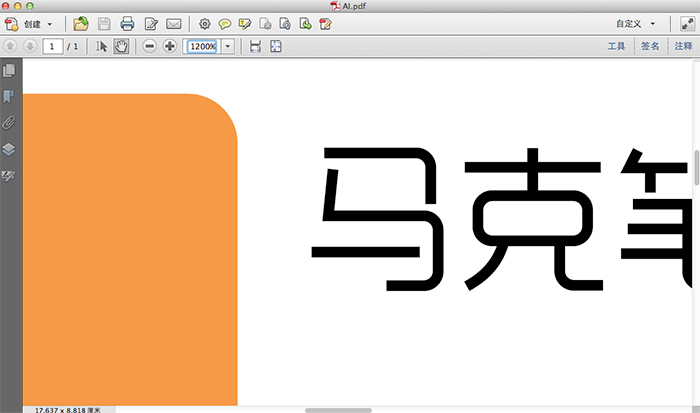
Task: Select the highlight text tool icon
Action: tap(245, 24)
